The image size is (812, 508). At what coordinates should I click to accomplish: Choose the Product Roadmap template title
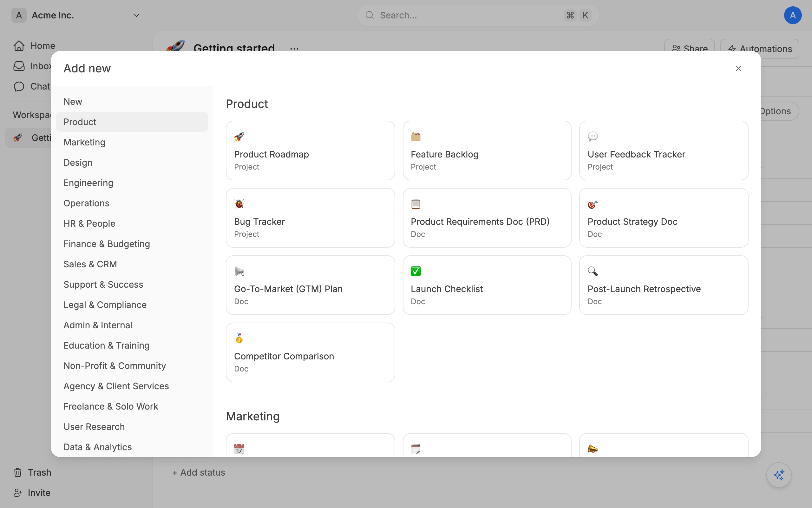click(271, 154)
